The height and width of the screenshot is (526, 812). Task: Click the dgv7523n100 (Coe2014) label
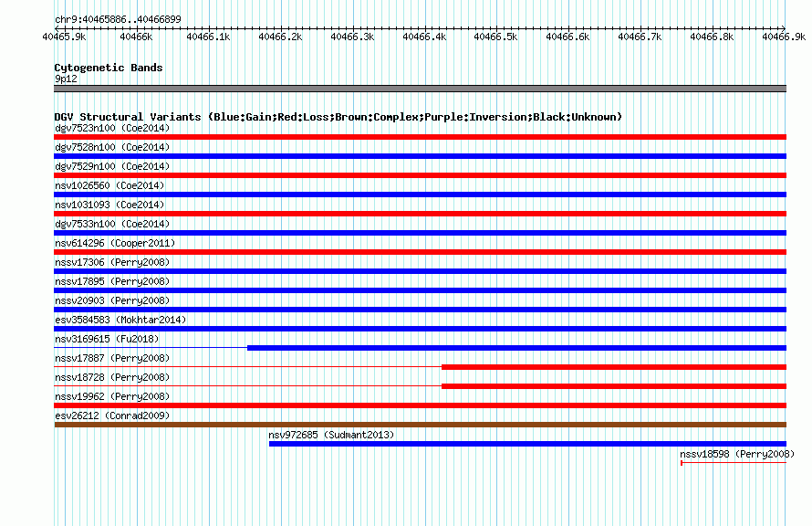tap(112, 128)
